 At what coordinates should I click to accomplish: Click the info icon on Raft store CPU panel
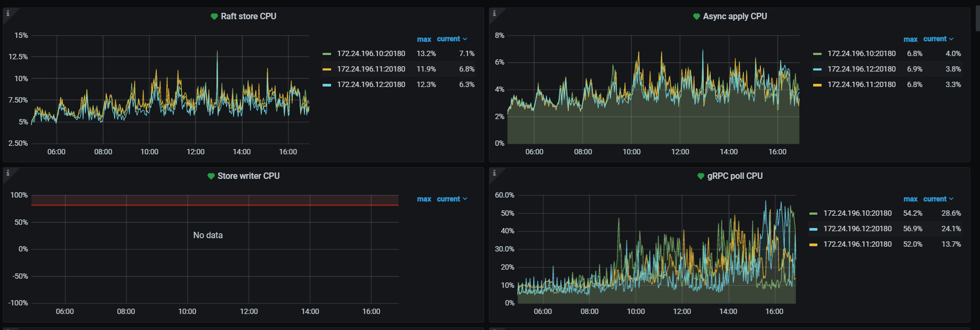tap(7, 13)
